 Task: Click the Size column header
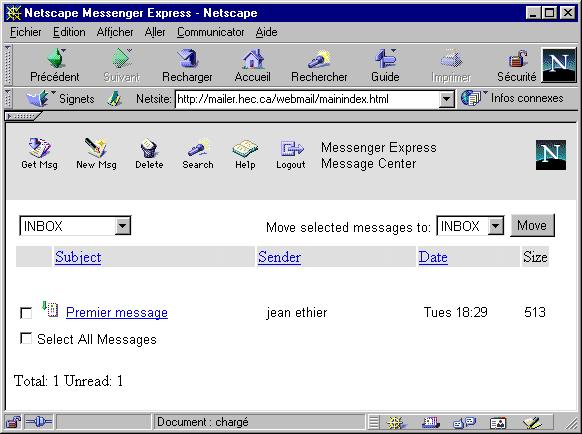pos(535,257)
